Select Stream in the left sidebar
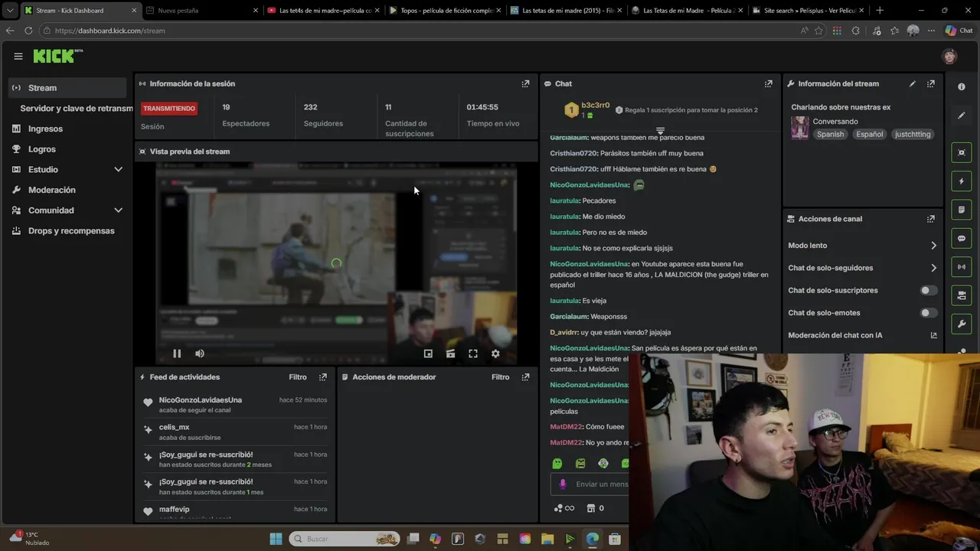 point(68,88)
